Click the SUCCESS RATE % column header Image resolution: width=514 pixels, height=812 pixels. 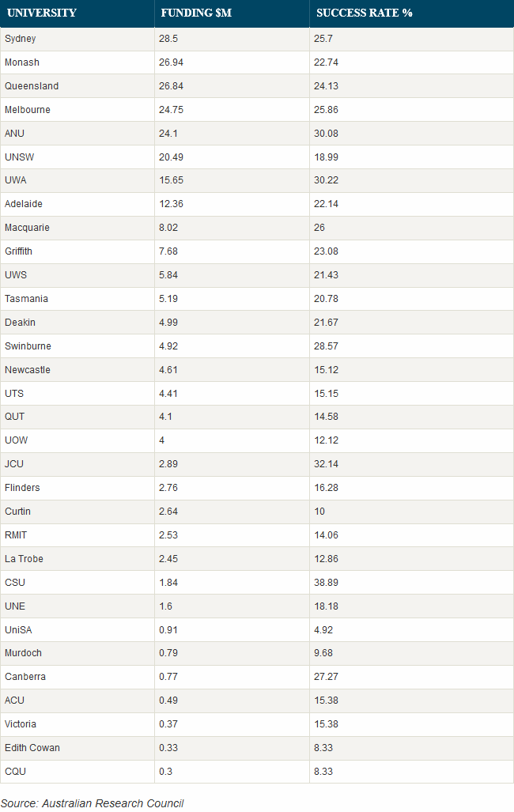(x=365, y=13)
